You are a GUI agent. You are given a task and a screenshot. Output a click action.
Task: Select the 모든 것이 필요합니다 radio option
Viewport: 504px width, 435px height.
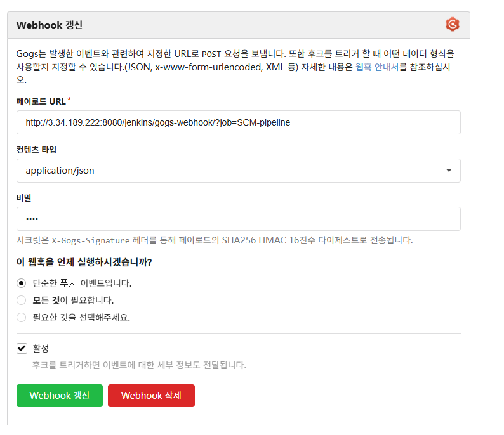click(21, 300)
